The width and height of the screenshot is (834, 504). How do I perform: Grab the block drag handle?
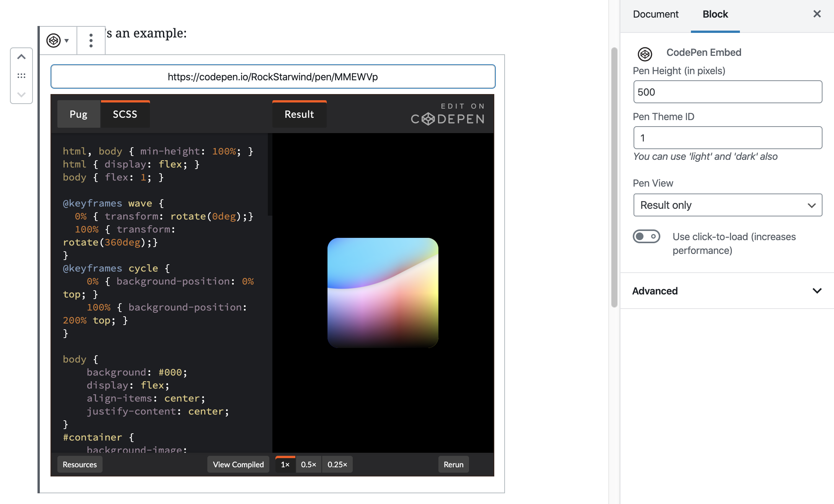tap(21, 76)
